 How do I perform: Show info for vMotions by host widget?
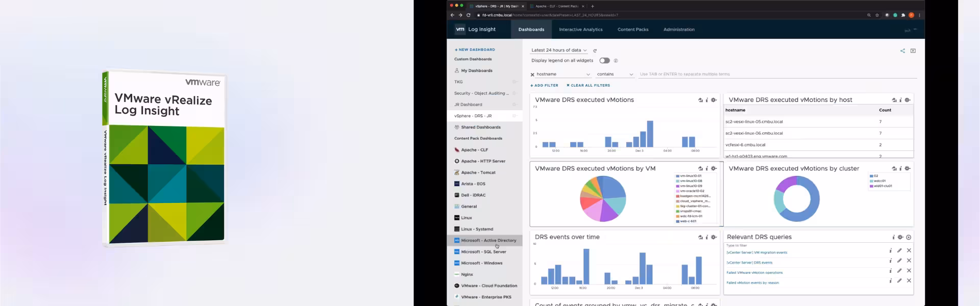[900, 100]
